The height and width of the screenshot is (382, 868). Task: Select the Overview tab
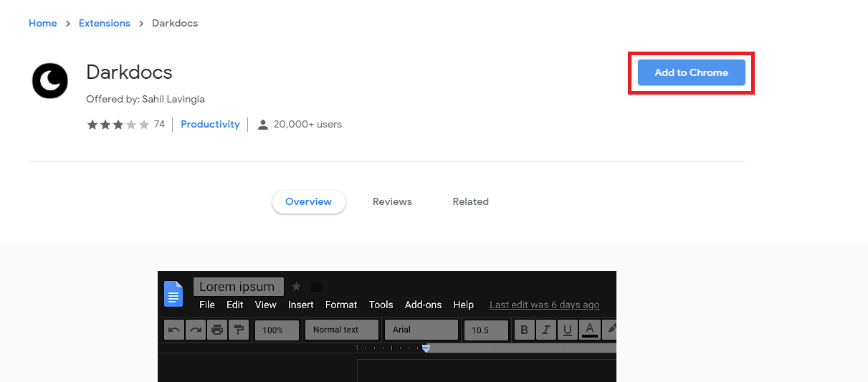coord(308,201)
